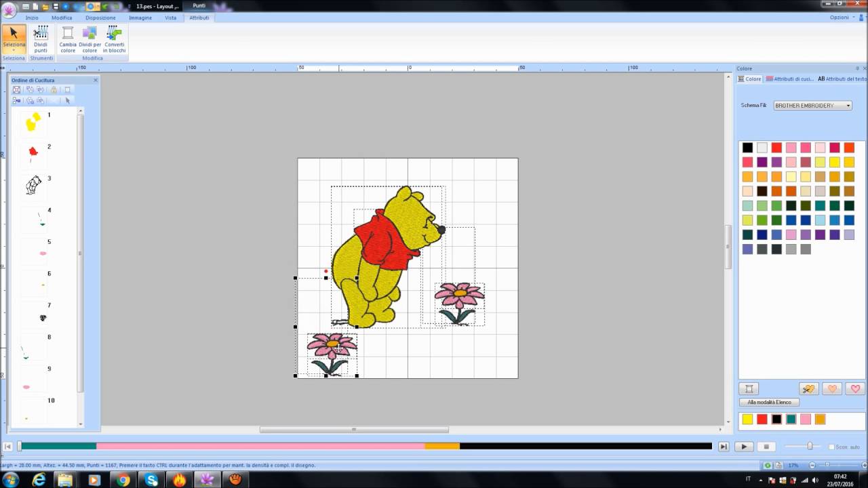Image resolution: width=868 pixels, height=488 pixels.
Task: Click the first frame icon in Ordine di Cucitura toolbar
Action: (17, 89)
